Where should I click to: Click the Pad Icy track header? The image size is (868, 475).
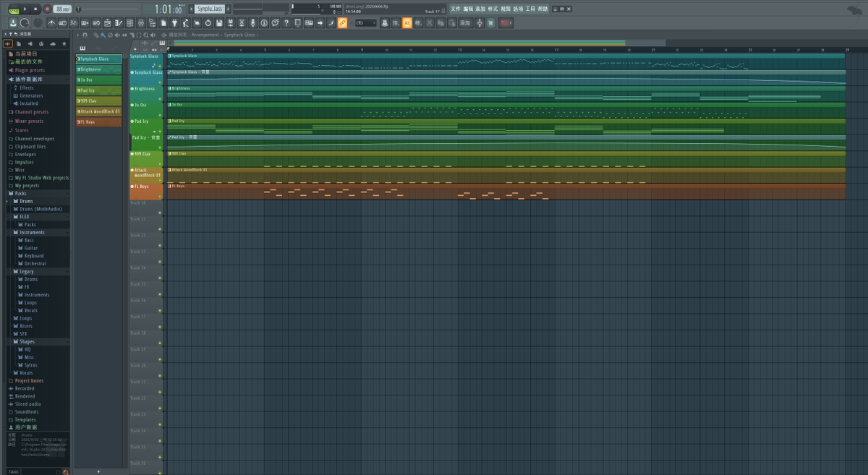[146, 125]
